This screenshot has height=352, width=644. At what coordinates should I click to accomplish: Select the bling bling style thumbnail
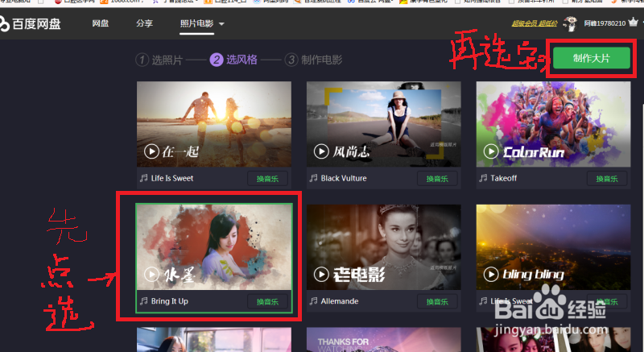pyautogui.click(x=553, y=246)
